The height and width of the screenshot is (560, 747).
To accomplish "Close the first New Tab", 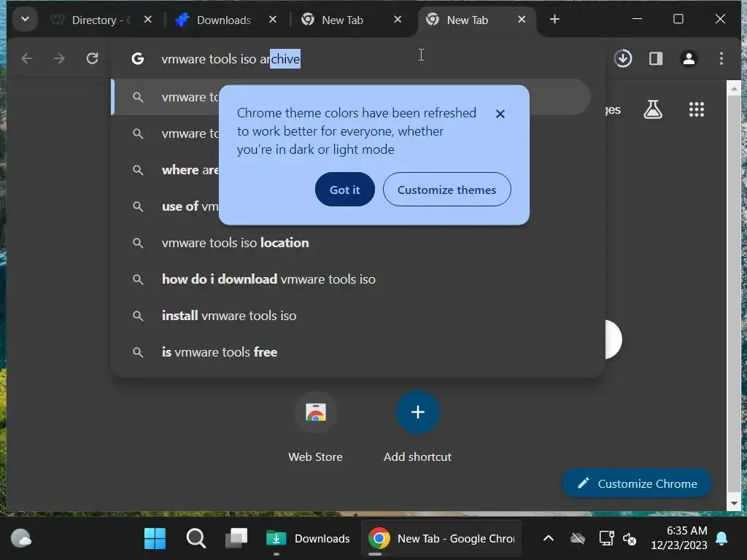I will tap(398, 20).
